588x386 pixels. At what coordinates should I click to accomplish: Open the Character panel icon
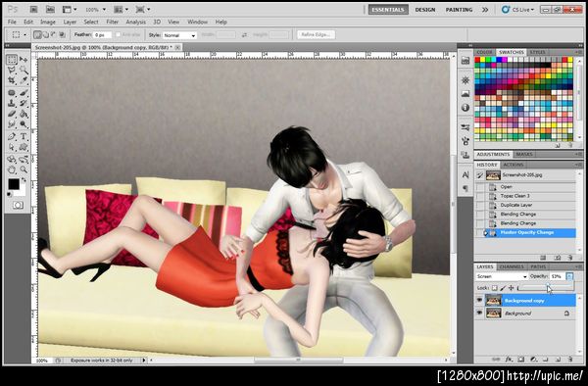coord(465,174)
